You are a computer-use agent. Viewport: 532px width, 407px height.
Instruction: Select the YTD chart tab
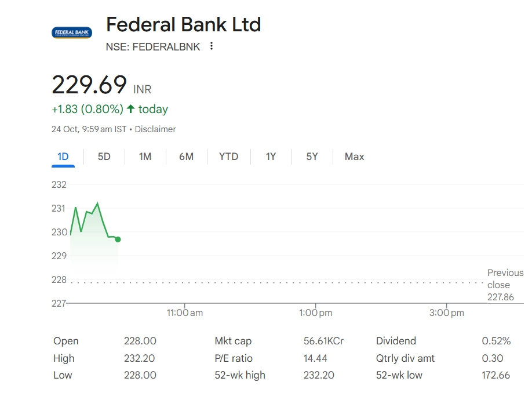[228, 157]
